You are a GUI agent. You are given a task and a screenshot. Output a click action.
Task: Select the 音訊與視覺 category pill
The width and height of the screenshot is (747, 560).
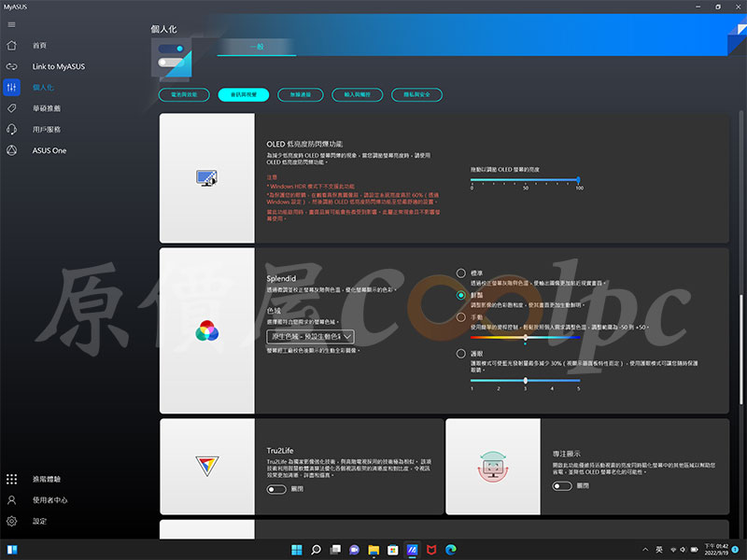[x=244, y=95]
